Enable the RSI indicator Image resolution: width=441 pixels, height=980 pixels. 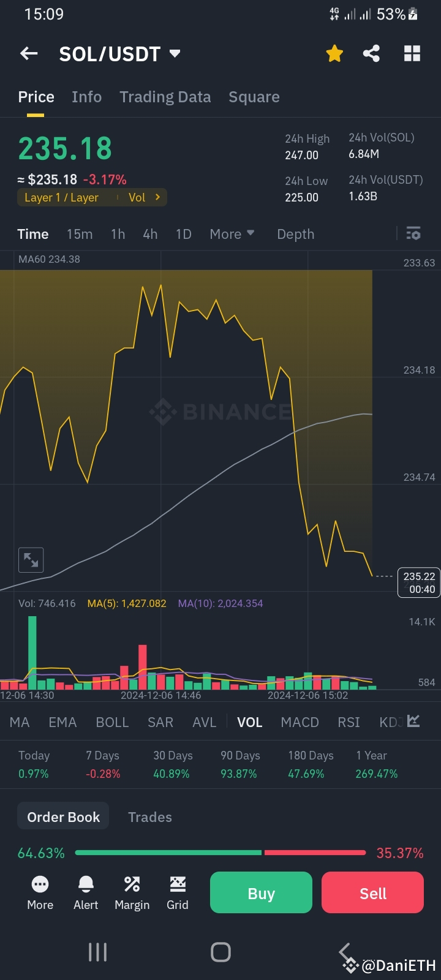(x=348, y=722)
